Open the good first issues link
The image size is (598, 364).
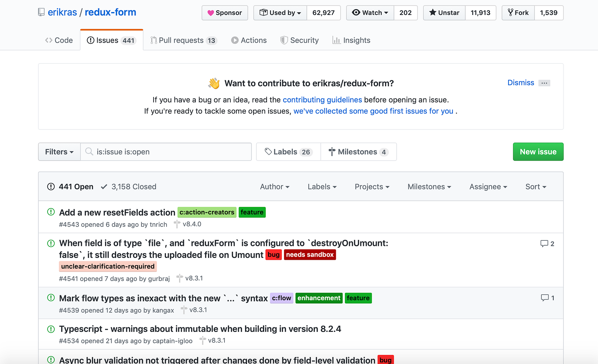(x=373, y=111)
